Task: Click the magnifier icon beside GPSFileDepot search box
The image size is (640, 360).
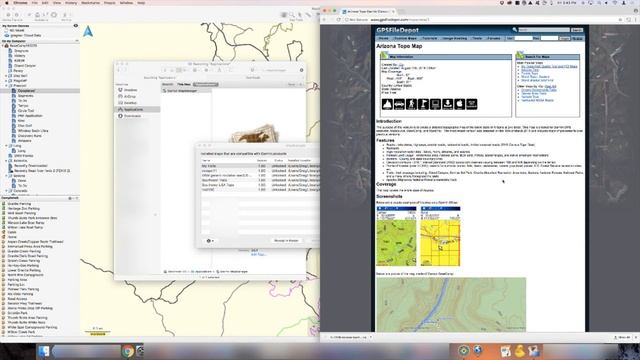Action: tap(515, 29)
